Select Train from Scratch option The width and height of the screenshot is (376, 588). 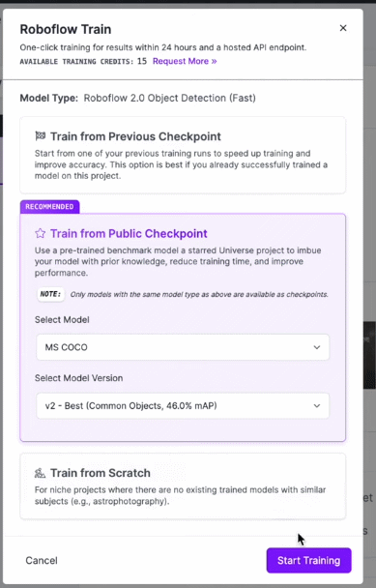pos(183,486)
